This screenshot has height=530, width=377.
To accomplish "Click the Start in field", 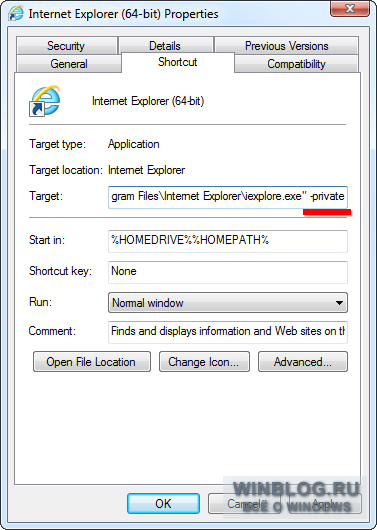I will coord(228,241).
